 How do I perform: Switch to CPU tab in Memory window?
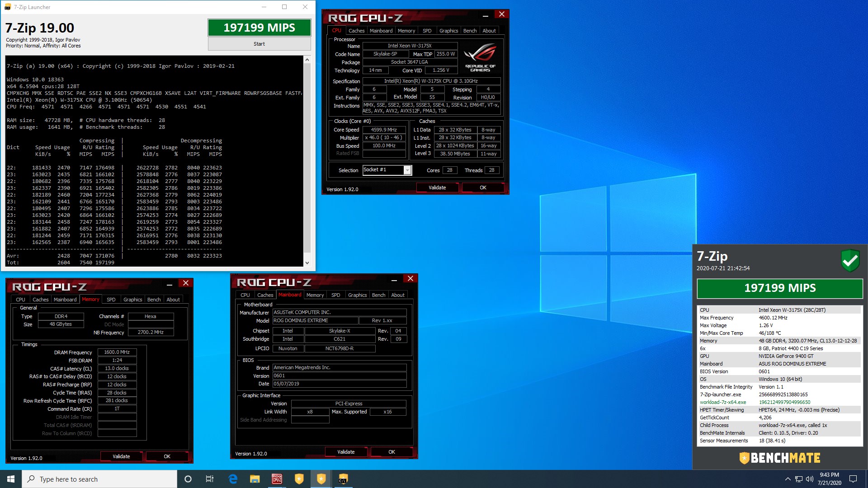coord(20,300)
